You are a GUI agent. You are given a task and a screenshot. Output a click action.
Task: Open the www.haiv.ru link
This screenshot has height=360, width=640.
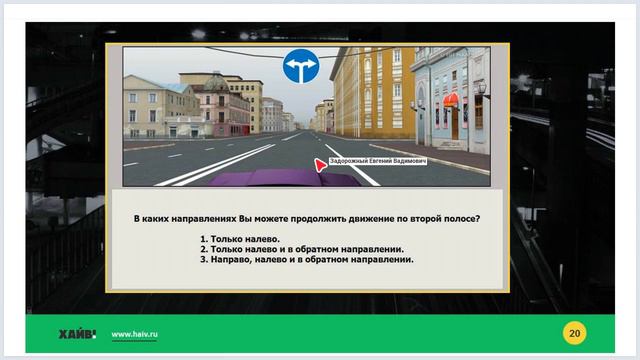click(134, 334)
